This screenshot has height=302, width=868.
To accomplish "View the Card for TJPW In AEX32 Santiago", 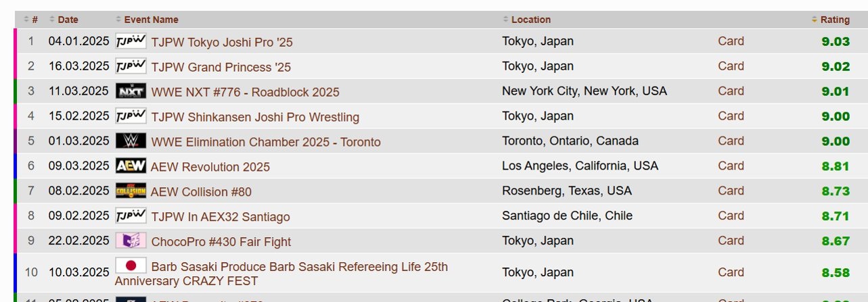I will click(x=731, y=216).
